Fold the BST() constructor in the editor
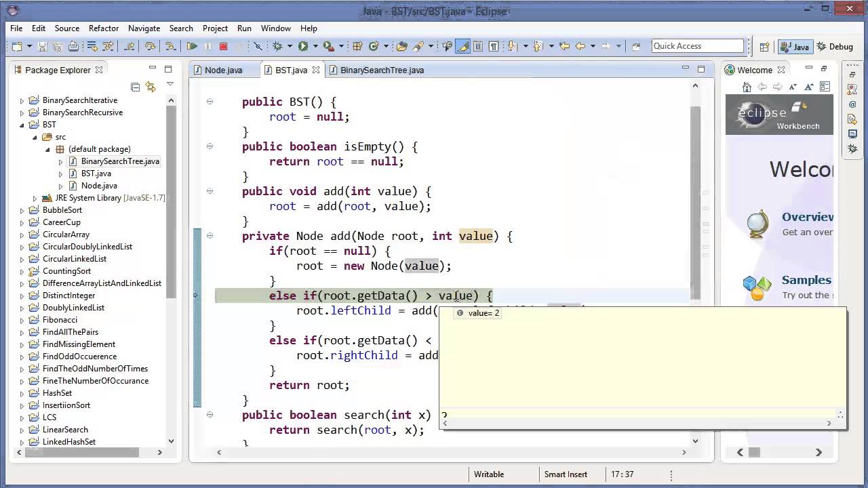The image size is (868, 488). (x=210, y=102)
